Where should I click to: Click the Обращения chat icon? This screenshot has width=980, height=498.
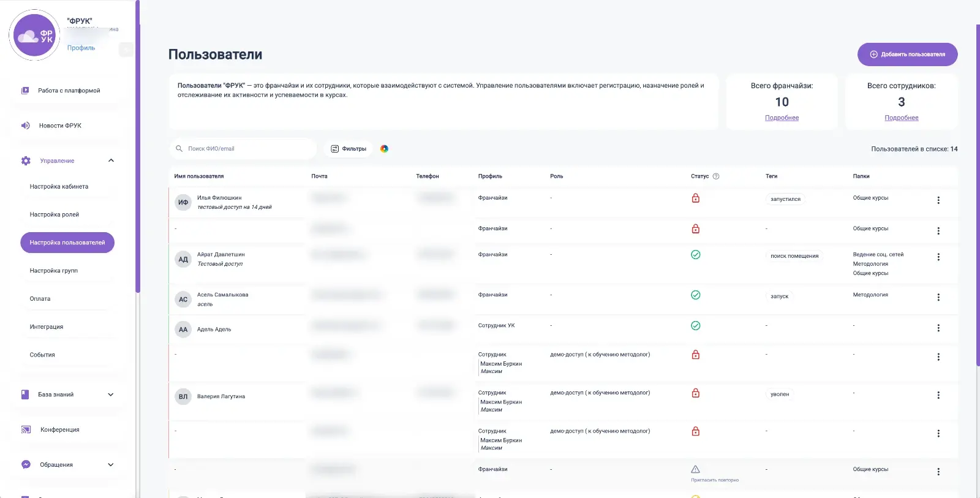pyautogui.click(x=26, y=464)
